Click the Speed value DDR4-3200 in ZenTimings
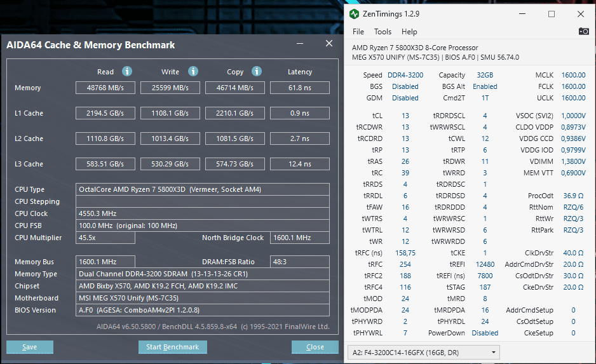The image size is (596, 364). 405,75
